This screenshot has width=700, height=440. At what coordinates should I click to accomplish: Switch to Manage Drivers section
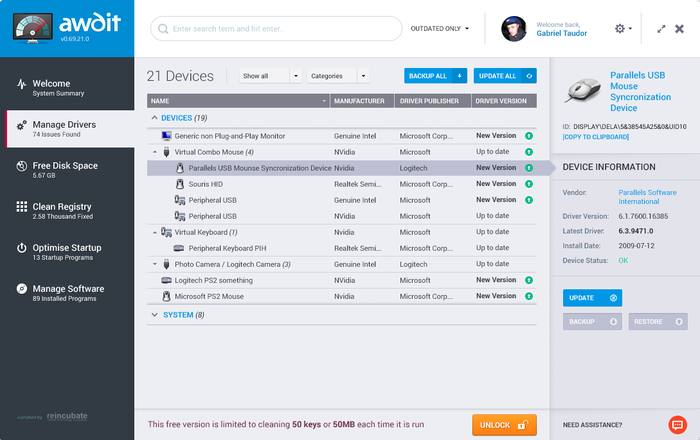tap(70, 129)
